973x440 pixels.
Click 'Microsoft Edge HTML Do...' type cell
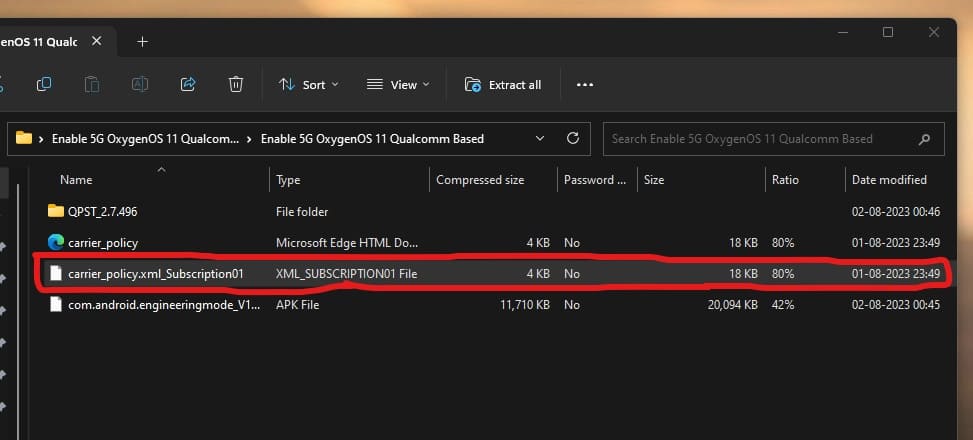click(x=347, y=243)
